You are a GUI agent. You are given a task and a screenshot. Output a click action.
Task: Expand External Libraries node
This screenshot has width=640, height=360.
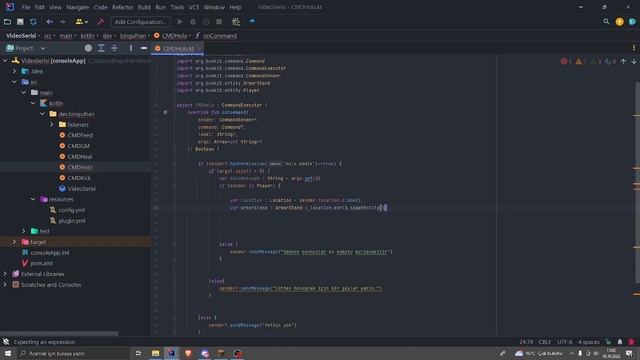5,274
